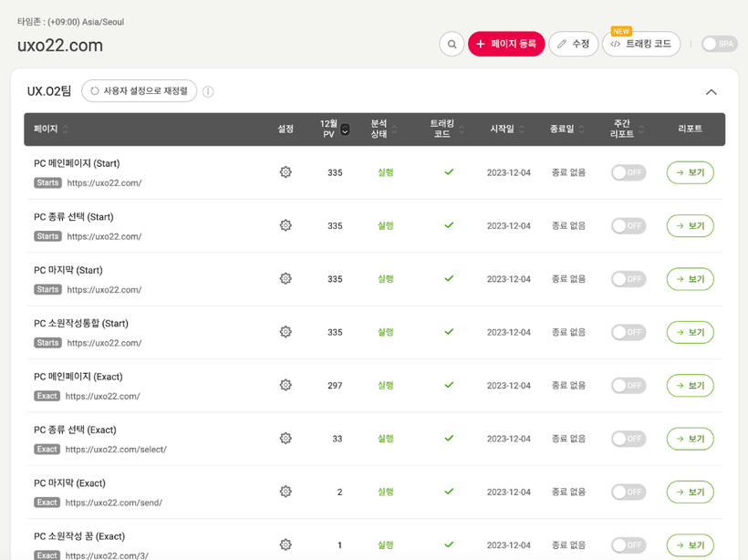Screen dimensions: 748x560
Task: Toggle weekly report for PC 소원작성 꿈 (Exact)
Action: (629, 544)
